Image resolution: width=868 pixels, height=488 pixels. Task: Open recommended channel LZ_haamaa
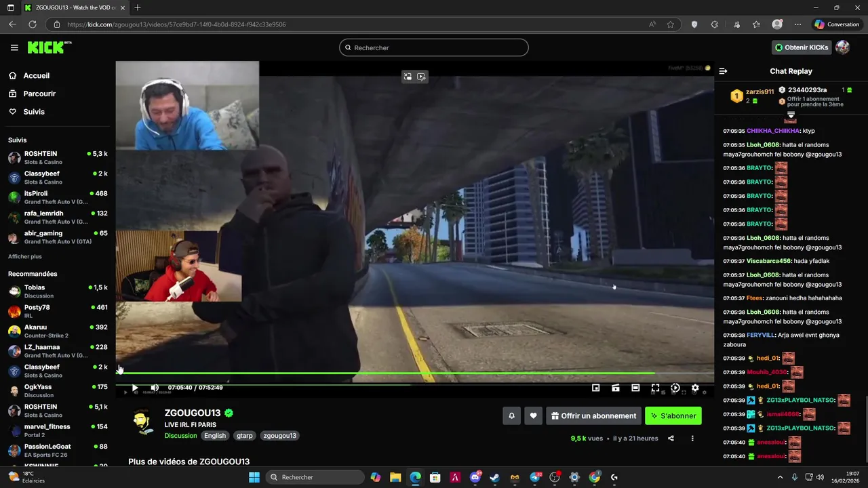(x=58, y=351)
